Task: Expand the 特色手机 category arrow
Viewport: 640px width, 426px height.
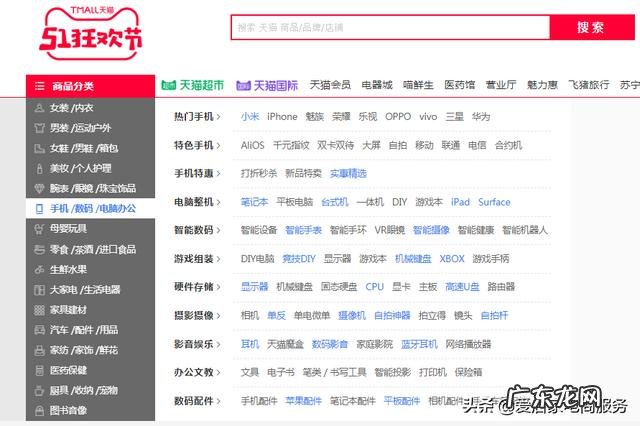Action: (219, 146)
